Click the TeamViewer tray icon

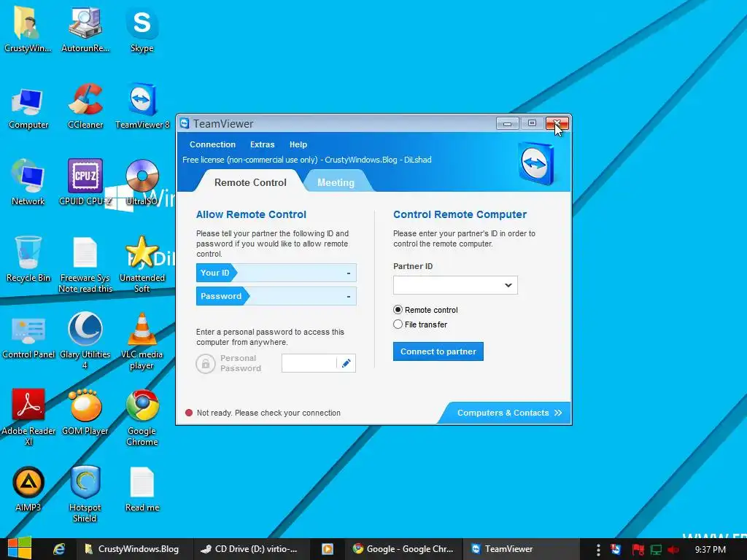click(616, 550)
